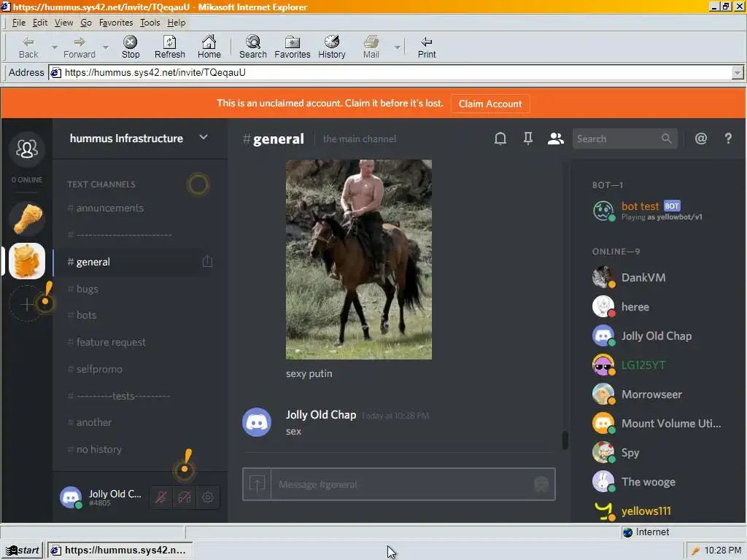This screenshot has width=747, height=560.
Task: Expand the Back history dropdown arrow
Action: pyautogui.click(x=54, y=47)
